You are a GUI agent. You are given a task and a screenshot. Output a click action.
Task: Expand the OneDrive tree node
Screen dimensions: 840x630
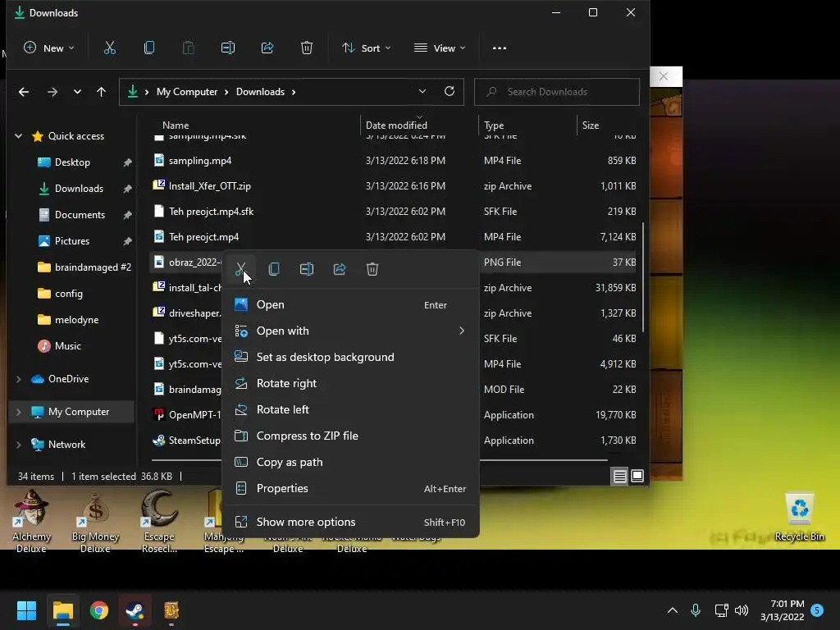[18, 379]
